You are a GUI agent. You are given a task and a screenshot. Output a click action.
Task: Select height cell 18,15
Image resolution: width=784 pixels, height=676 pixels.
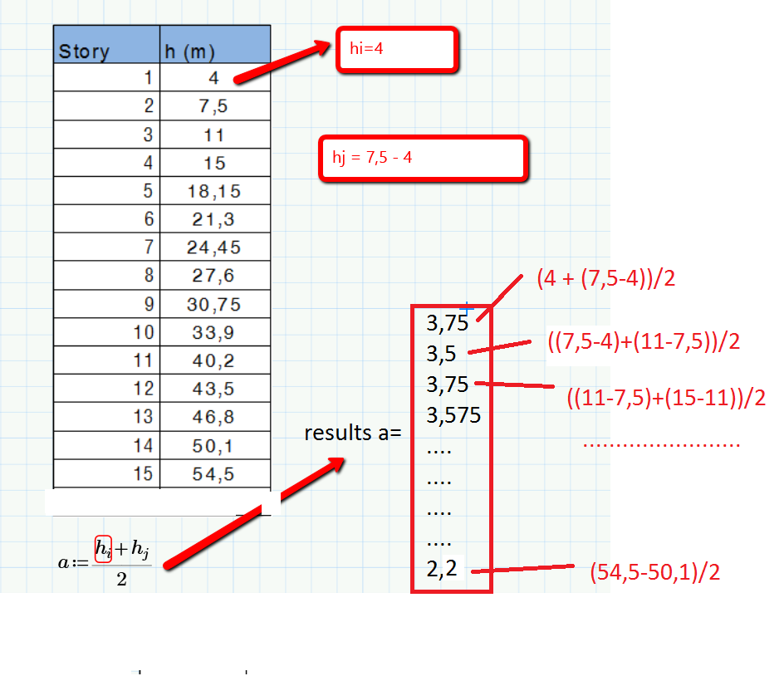point(215,190)
